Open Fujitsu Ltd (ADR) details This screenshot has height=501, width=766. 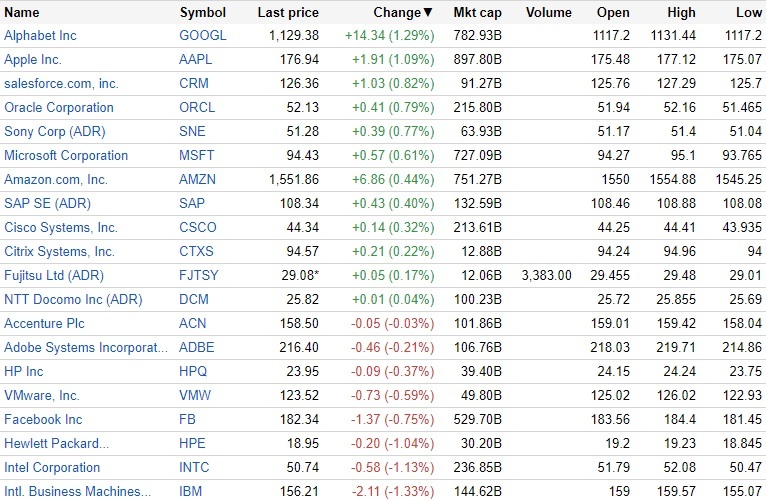[54, 276]
